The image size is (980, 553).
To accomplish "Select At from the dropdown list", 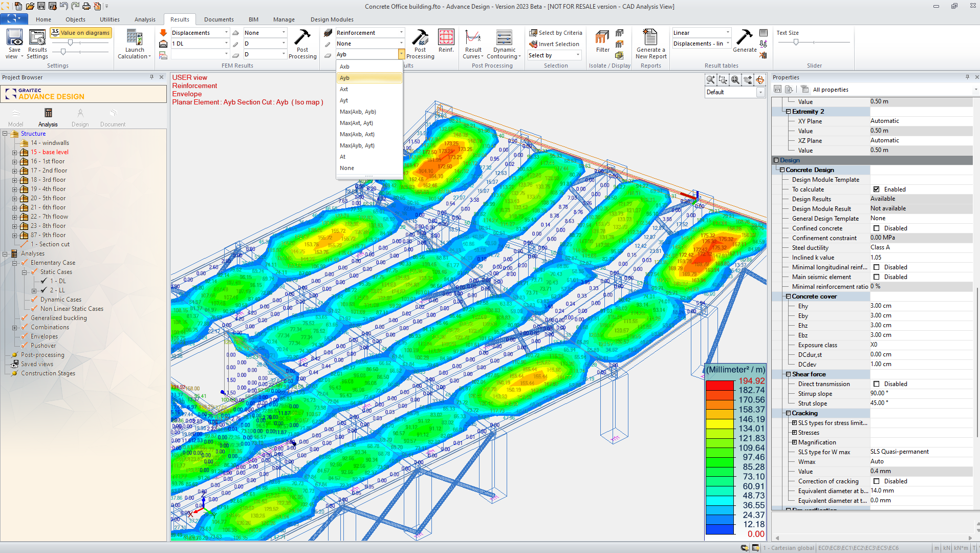I will [x=369, y=157].
